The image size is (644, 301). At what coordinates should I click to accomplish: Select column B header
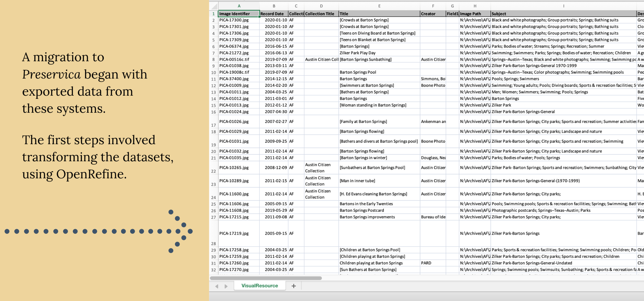click(274, 6)
